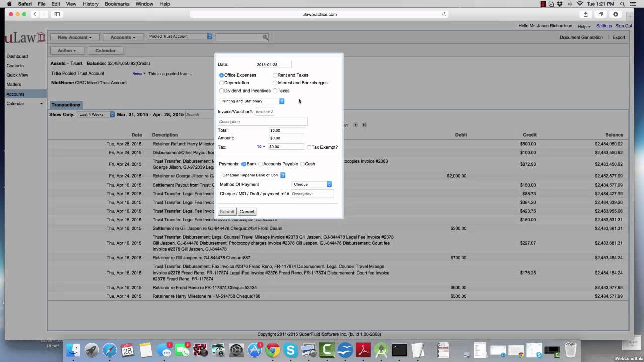This screenshot has height=362, width=644.
Task: Toggle the Safari sidebar button
Action: coord(57,14)
